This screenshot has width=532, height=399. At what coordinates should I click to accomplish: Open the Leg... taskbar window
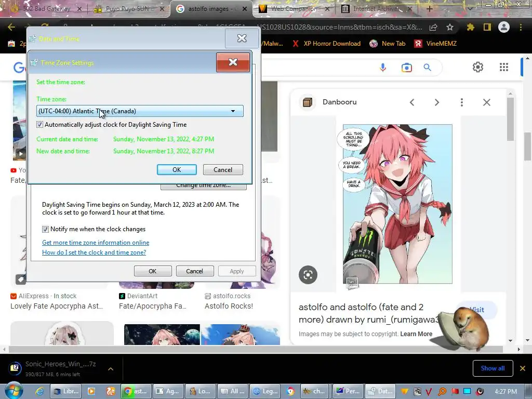(265, 391)
